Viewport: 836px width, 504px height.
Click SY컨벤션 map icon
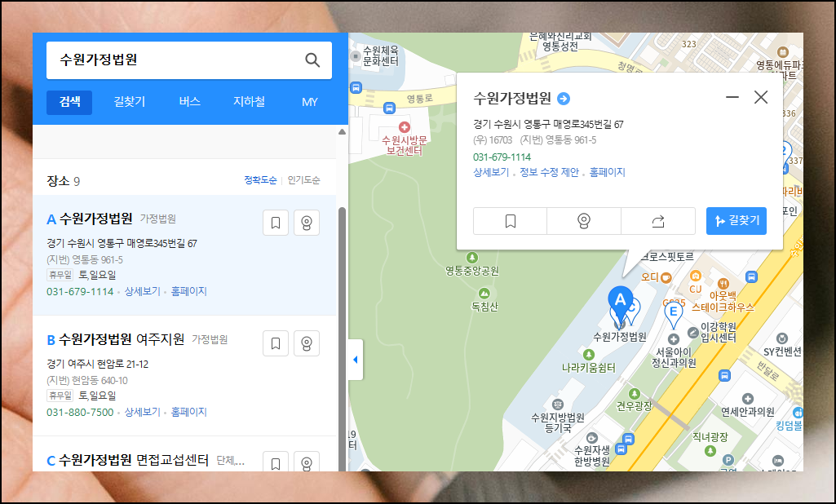point(782,338)
